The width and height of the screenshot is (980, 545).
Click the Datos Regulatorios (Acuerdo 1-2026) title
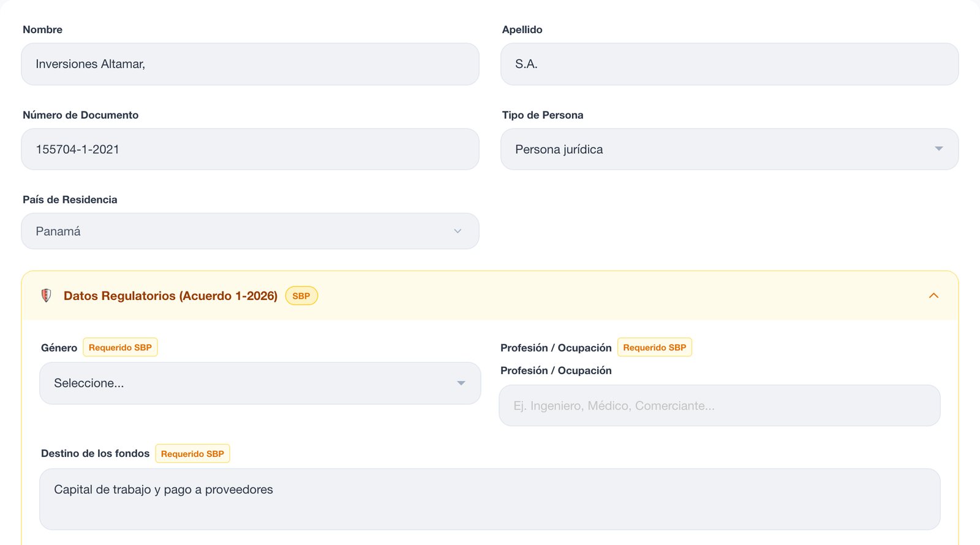coord(170,296)
